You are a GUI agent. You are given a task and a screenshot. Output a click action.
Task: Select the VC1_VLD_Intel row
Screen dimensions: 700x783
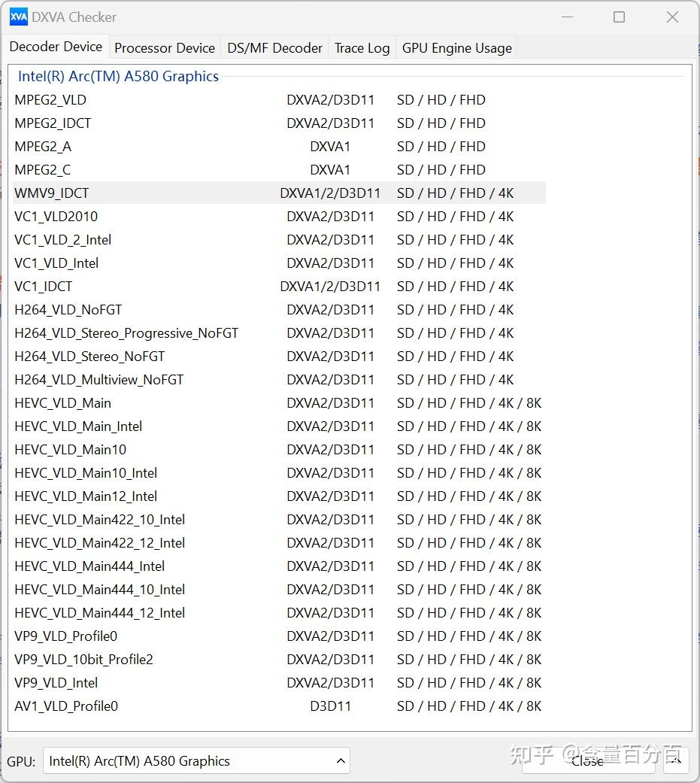[279, 263]
